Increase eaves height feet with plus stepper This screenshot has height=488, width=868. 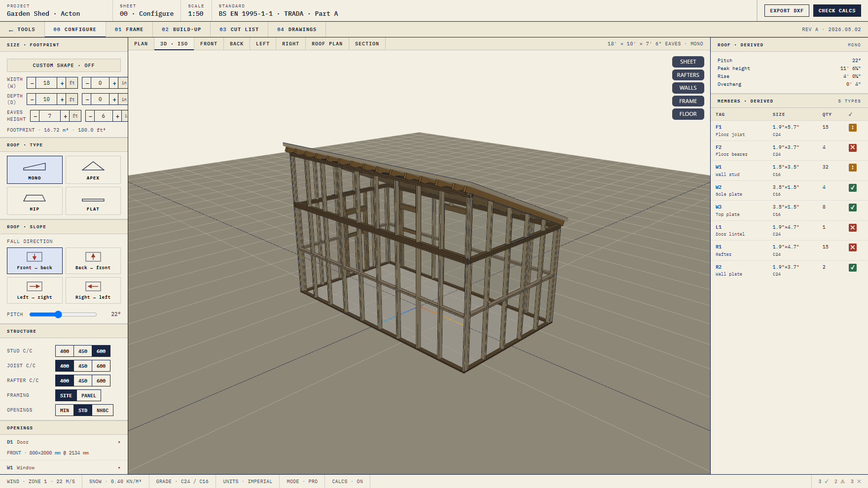click(x=65, y=116)
